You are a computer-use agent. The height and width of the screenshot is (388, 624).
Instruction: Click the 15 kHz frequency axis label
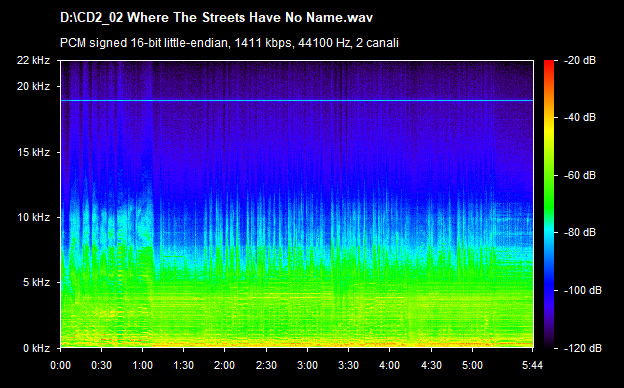coord(33,152)
